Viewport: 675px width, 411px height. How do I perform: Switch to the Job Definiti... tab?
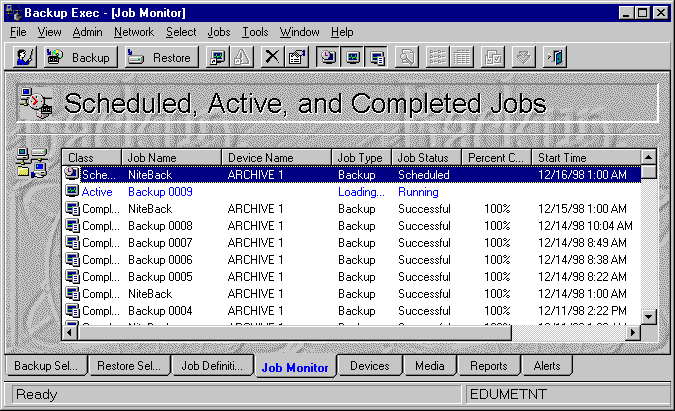coord(212,366)
